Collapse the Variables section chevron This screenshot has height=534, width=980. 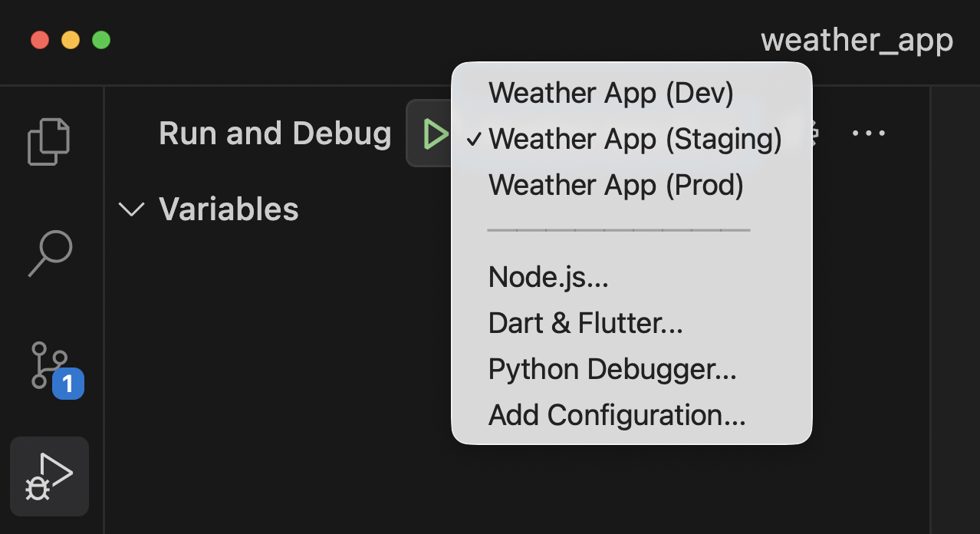click(x=133, y=209)
